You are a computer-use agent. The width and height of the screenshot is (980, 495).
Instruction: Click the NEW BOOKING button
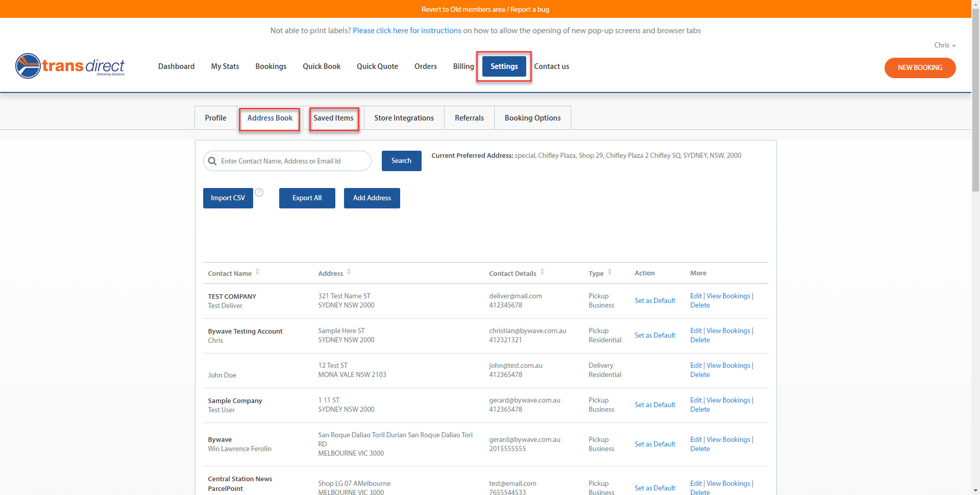pyautogui.click(x=919, y=67)
